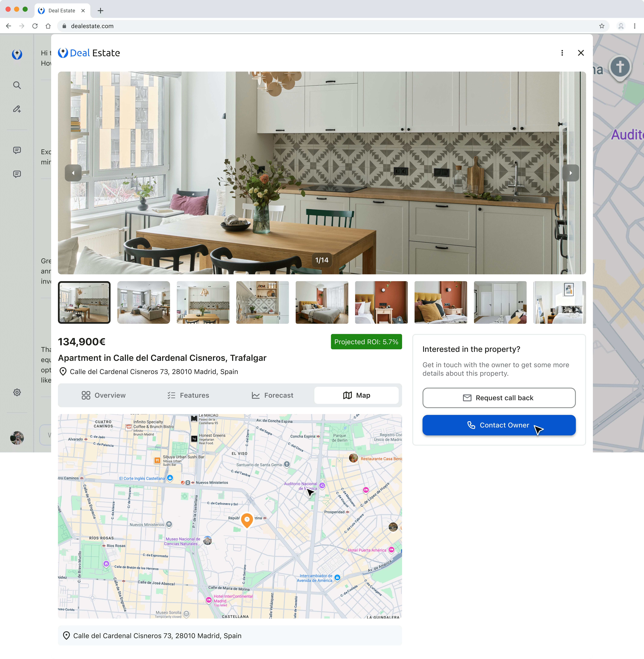Viewport: 644px width, 659px height.
Task: Click the new chat compose icon in sidebar
Action: pyautogui.click(x=17, y=109)
